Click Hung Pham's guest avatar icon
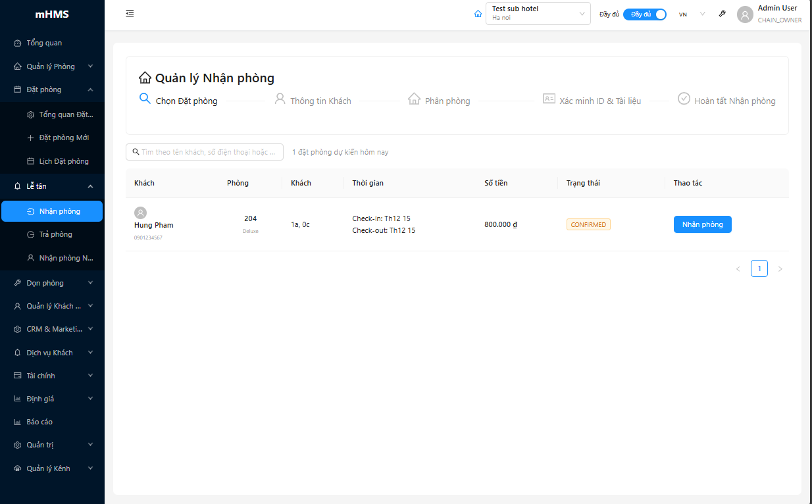 (x=140, y=213)
